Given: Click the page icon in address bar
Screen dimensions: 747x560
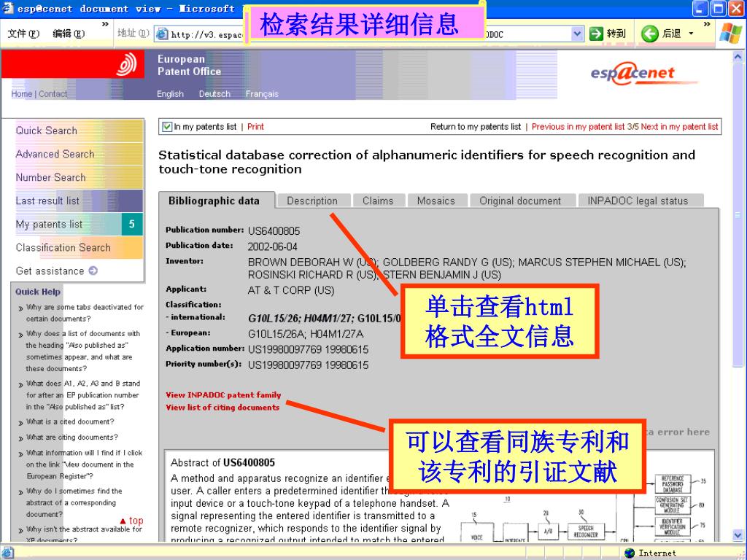Looking at the screenshot, I should pos(163,34).
